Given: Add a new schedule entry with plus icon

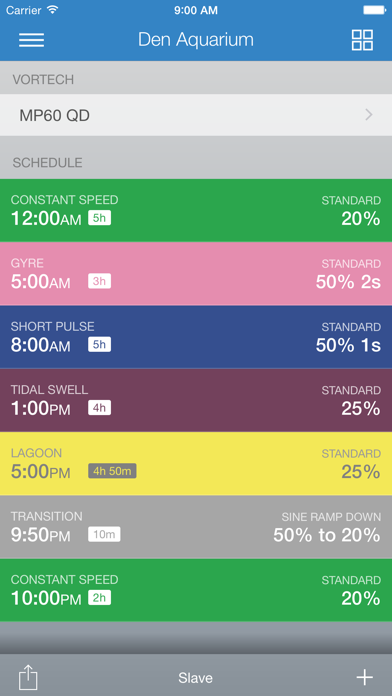Looking at the screenshot, I should 364,677.
